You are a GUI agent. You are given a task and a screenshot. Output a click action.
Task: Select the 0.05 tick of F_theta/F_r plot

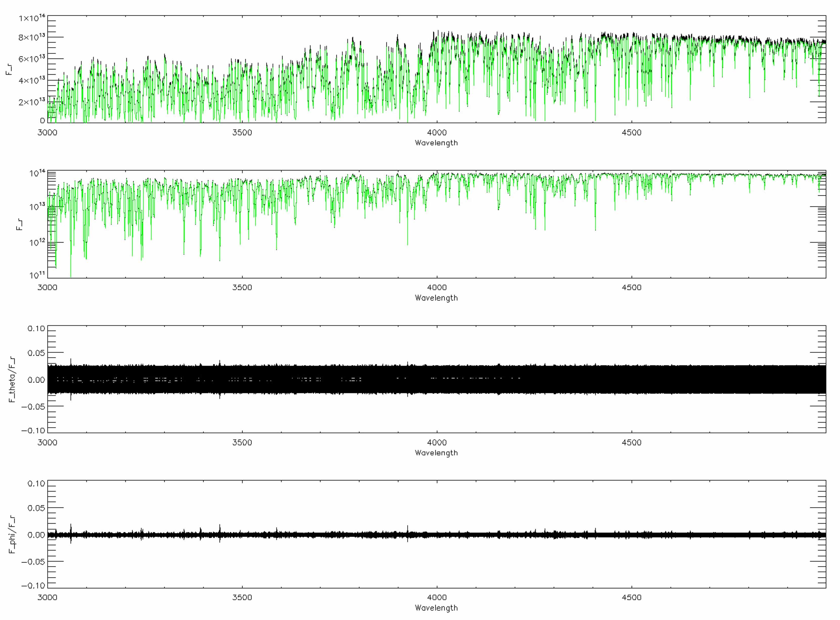point(36,353)
